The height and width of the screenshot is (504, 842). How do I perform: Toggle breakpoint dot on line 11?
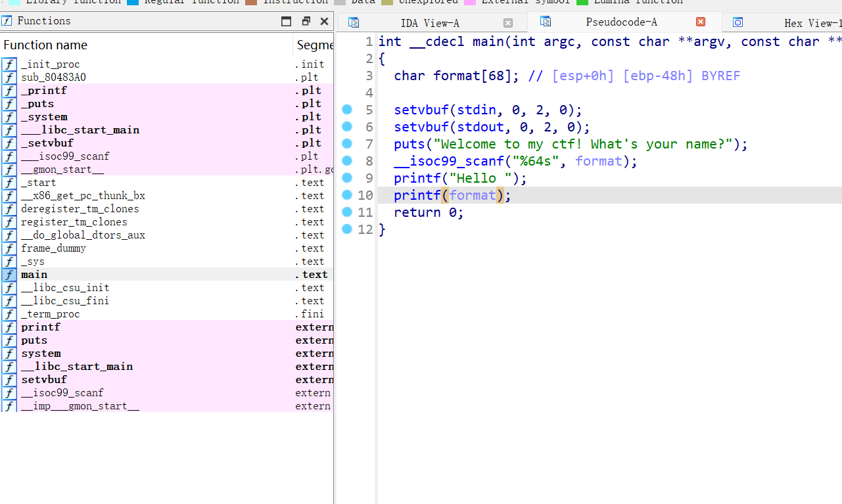click(x=347, y=212)
